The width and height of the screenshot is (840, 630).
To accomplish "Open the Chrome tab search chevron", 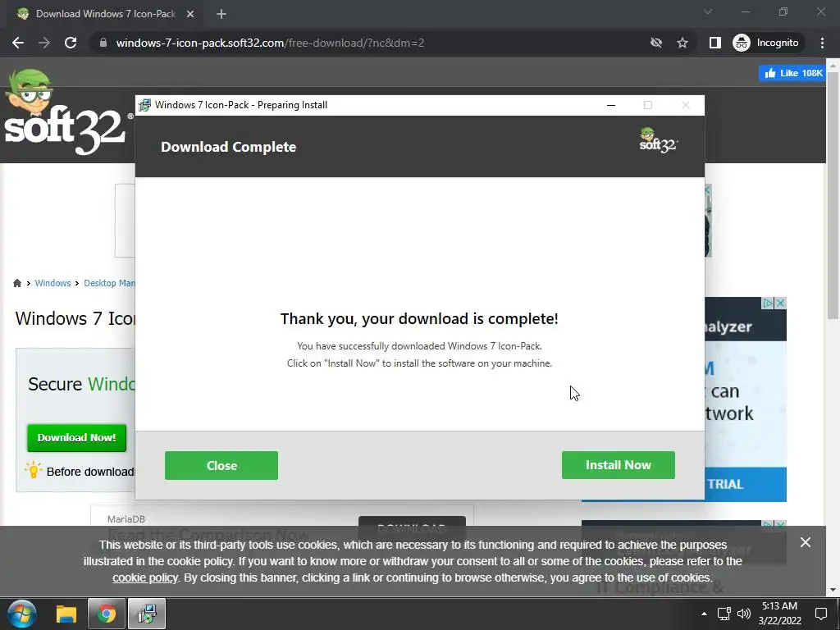I will pos(708,11).
